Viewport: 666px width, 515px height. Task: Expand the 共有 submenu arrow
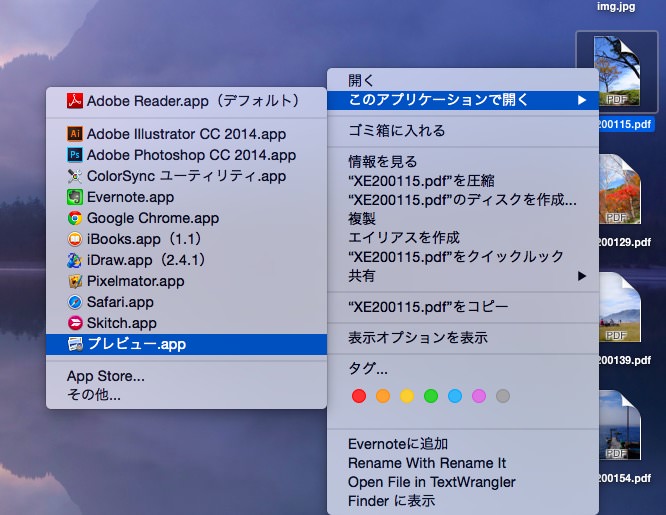tap(582, 276)
